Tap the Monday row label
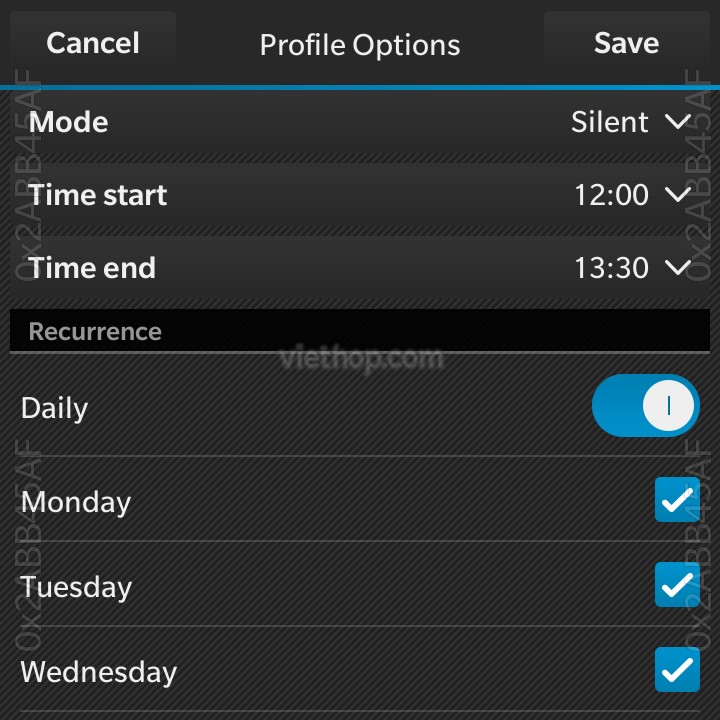720x720 pixels. pos(76,502)
